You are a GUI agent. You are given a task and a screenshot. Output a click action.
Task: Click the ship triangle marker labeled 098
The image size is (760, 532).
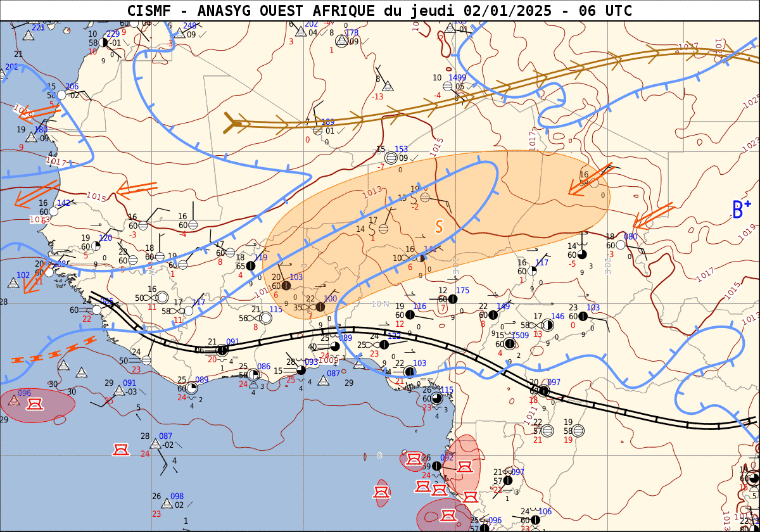(x=167, y=504)
